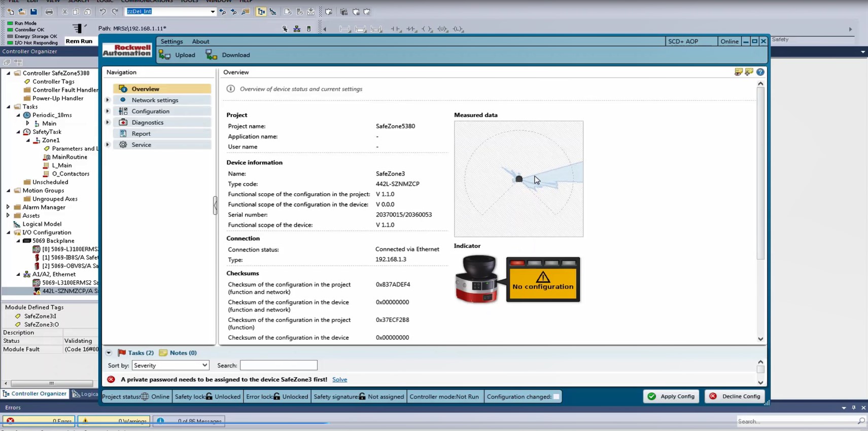Click the Solve link
Image resolution: width=868 pixels, height=431 pixels.
pyautogui.click(x=339, y=379)
